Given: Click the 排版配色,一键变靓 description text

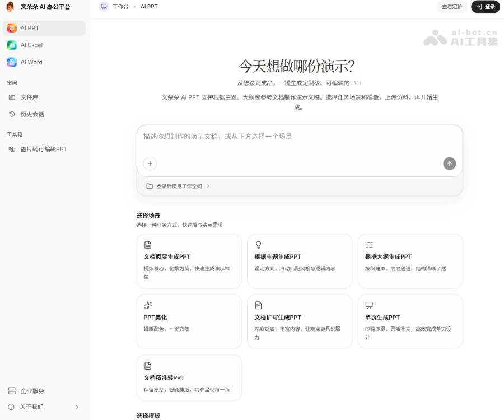Looking at the screenshot, I should pos(166,329).
